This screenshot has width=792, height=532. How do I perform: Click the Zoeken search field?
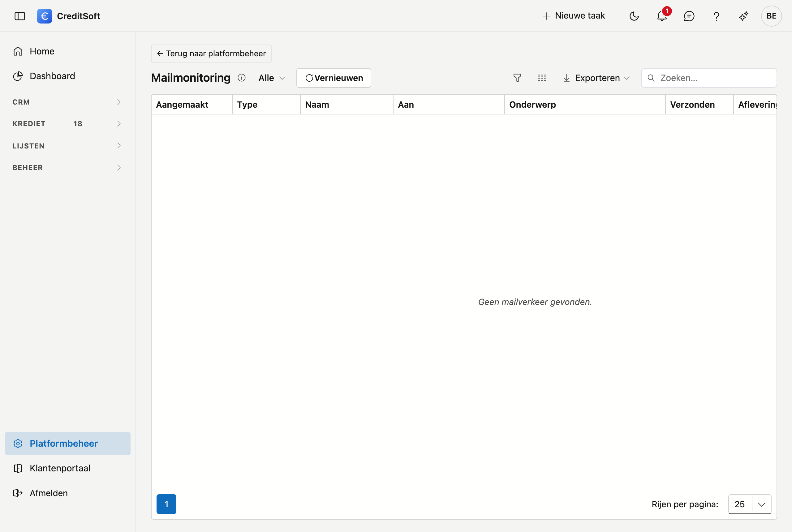709,78
